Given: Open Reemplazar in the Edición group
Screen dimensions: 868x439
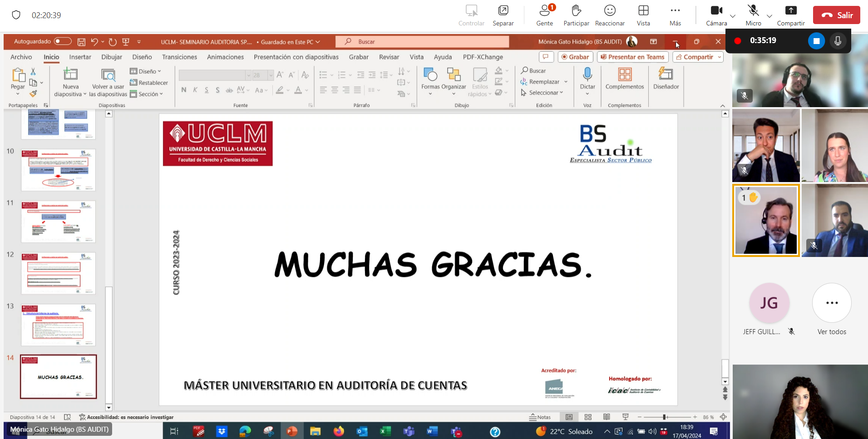Looking at the screenshot, I should tap(543, 82).
